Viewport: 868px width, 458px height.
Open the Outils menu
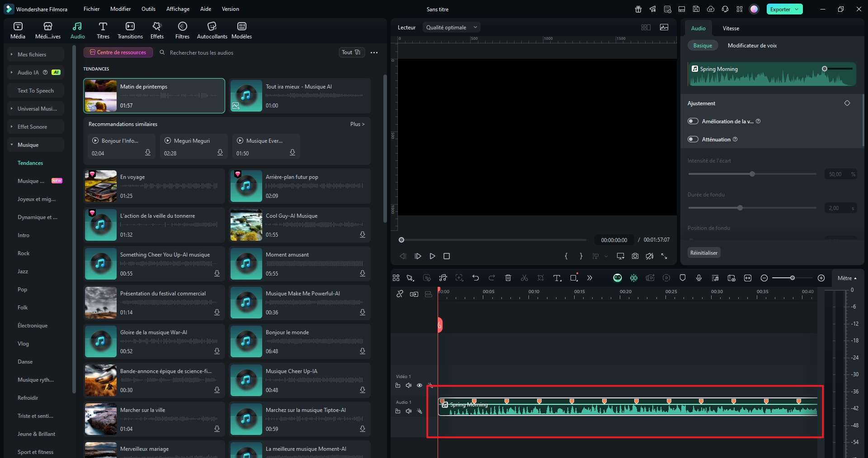click(148, 9)
